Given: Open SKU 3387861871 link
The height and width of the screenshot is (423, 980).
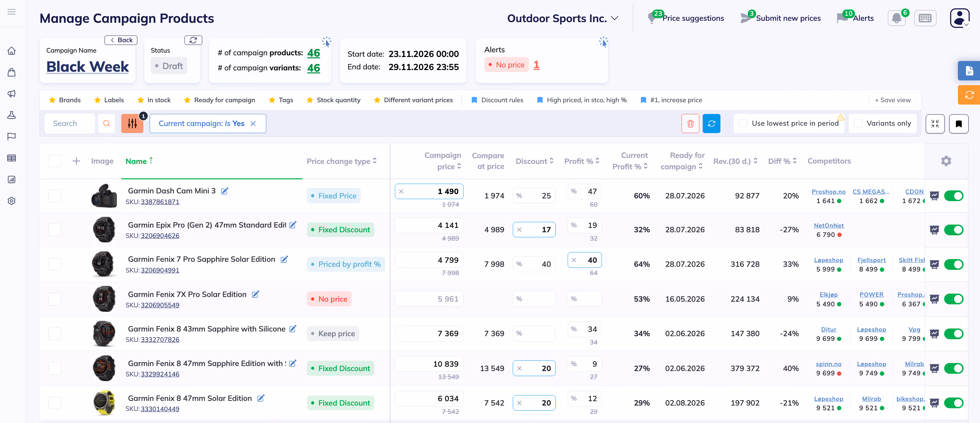Looking at the screenshot, I should coord(160,202).
